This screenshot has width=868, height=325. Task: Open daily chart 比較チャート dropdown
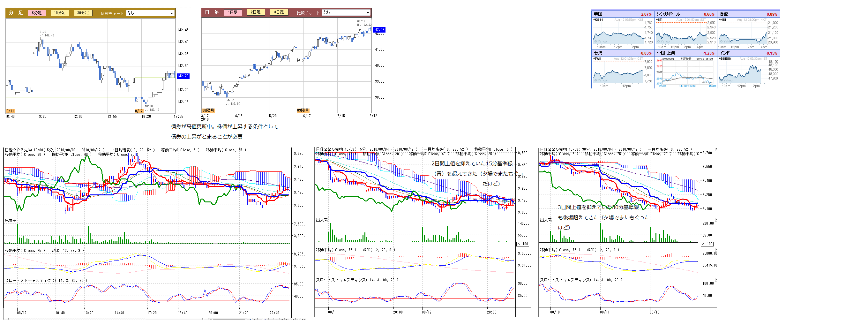pyautogui.click(x=346, y=12)
